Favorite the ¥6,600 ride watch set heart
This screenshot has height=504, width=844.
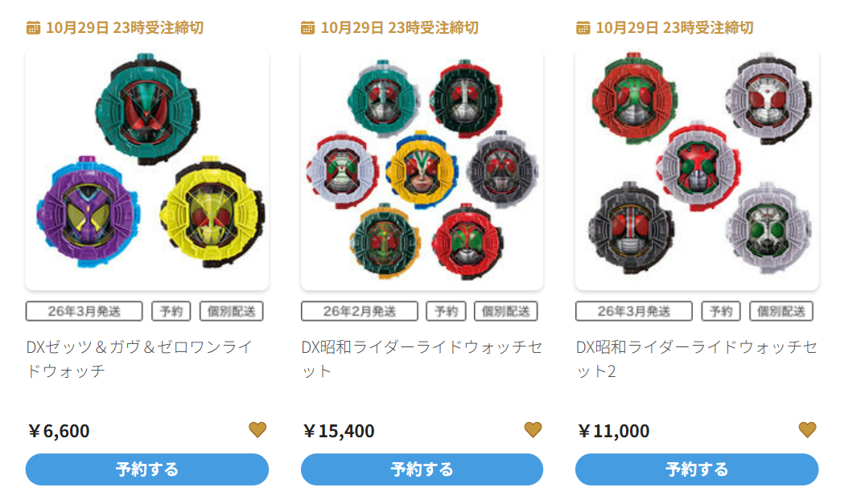pyautogui.click(x=257, y=430)
